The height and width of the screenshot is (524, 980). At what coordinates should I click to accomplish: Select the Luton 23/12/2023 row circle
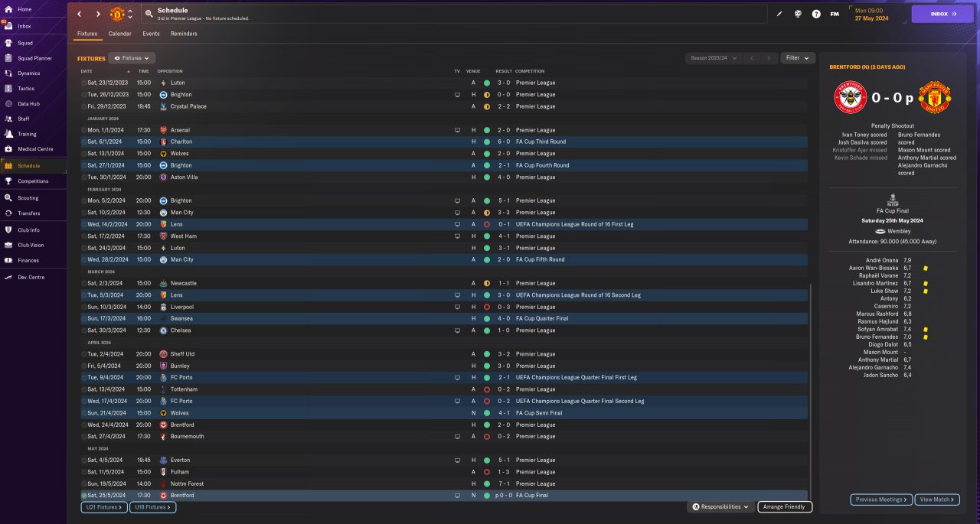84,83
